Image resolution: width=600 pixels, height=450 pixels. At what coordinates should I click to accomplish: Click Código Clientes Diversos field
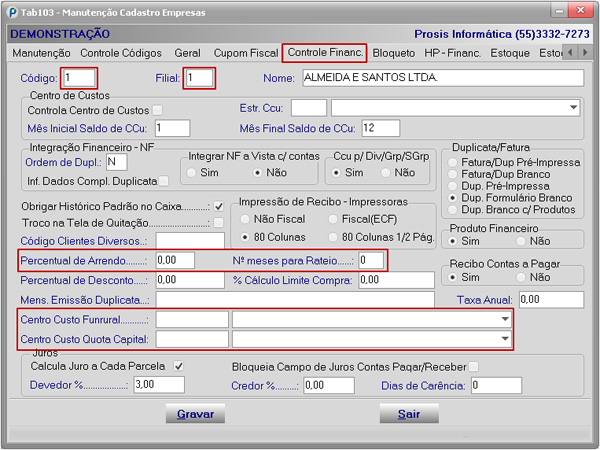[x=190, y=241]
